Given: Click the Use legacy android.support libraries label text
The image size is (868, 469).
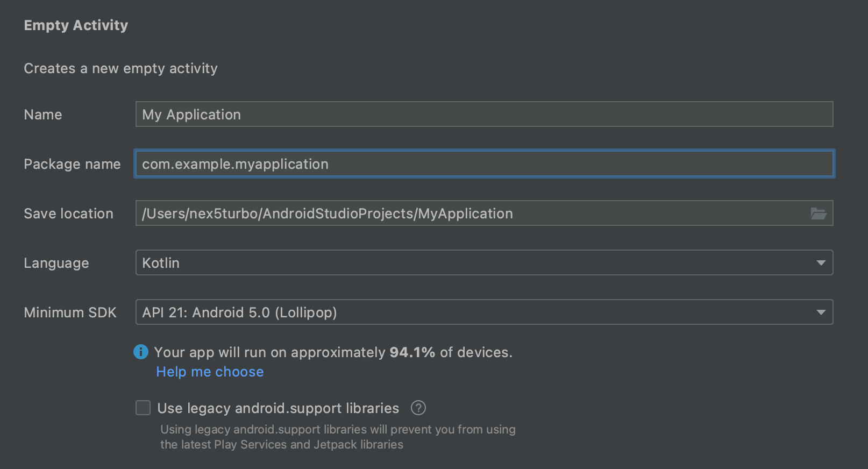Looking at the screenshot, I should tap(278, 408).
